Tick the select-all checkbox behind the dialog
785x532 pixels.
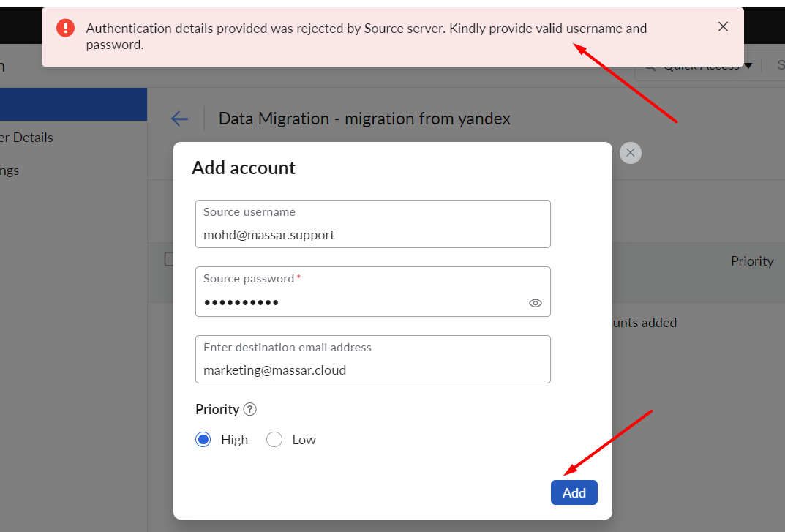[x=169, y=259]
